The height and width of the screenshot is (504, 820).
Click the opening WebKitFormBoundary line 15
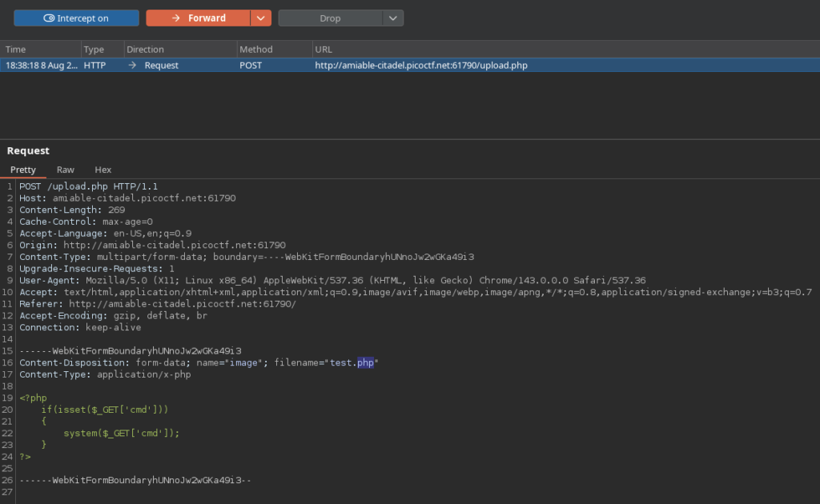tap(131, 351)
